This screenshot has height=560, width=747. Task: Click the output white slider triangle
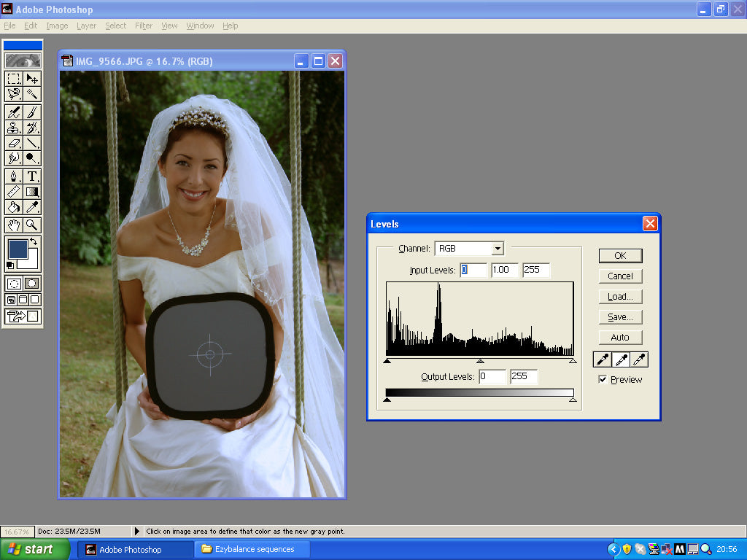pos(573,400)
